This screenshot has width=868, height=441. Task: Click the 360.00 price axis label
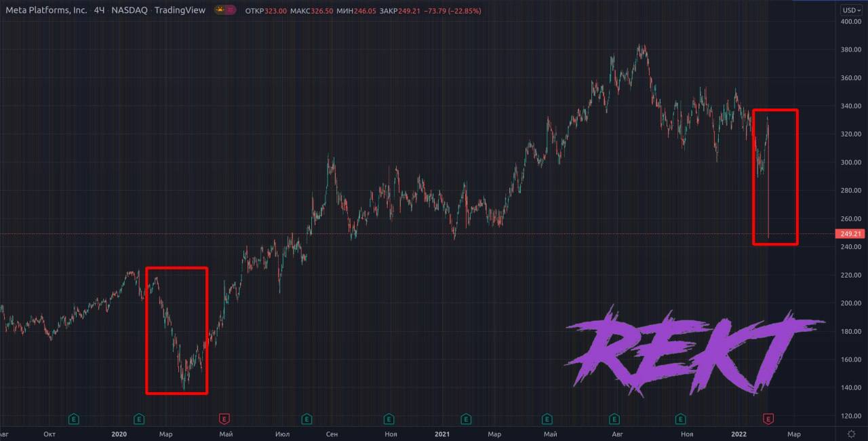pos(851,78)
